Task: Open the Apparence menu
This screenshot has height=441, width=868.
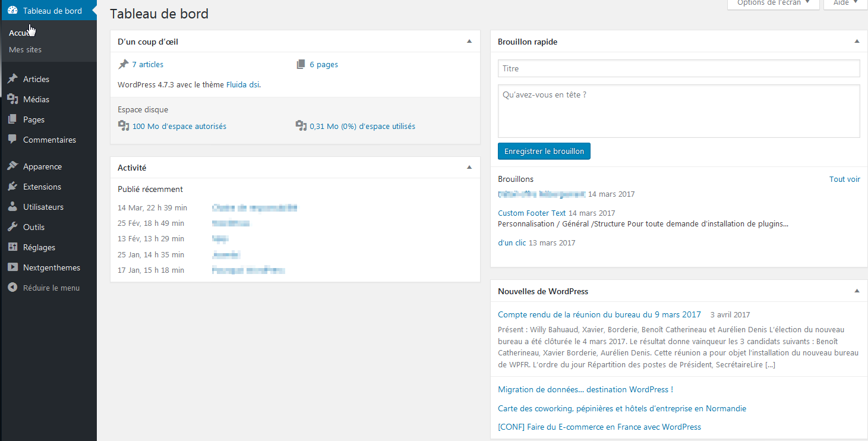Action: click(x=48, y=166)
